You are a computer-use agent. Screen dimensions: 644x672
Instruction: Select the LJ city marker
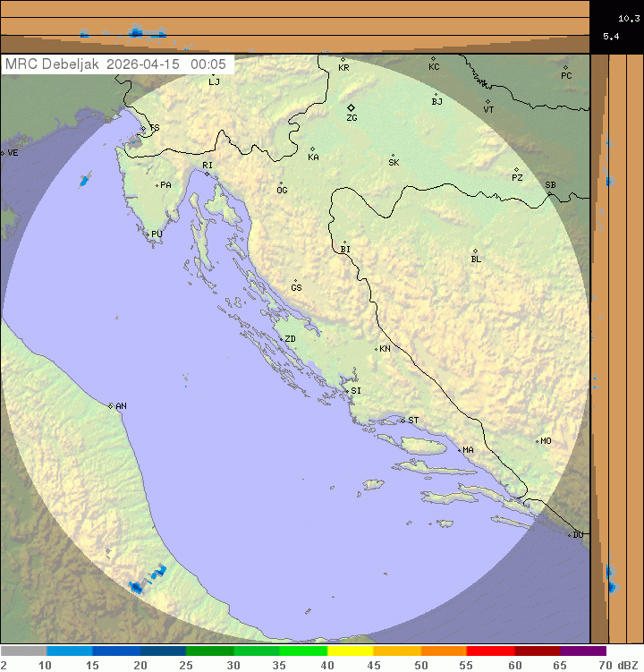tap(211, 73)
